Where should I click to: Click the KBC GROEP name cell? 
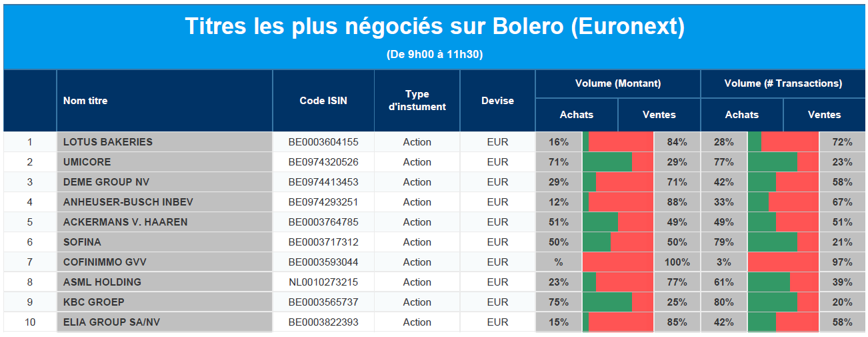(x=94, y=302)
